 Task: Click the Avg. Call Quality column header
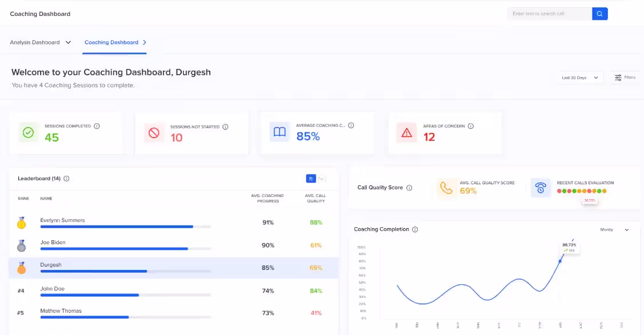315,199
